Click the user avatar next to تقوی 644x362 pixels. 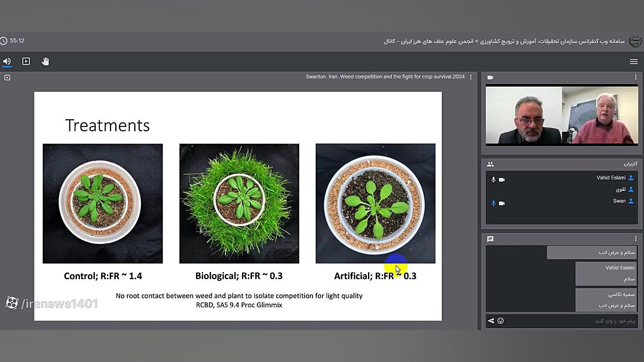(x=631, y=189)
